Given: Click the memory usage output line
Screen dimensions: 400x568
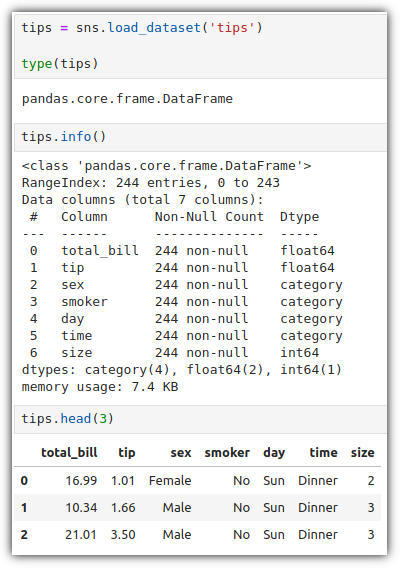Looking at the screenshot, I should (100, 387).
